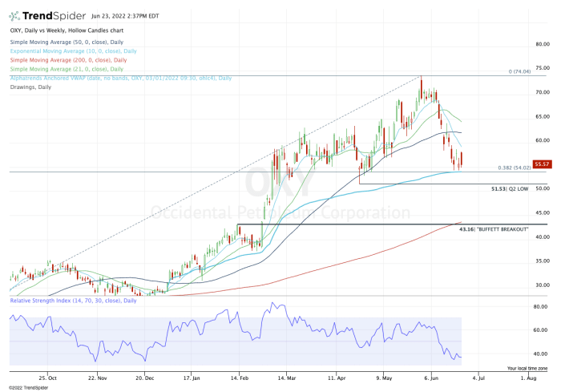Click the 45.00 price axis label
The width and height of the screenshot is (561, 392).
[x=543, y=213]
